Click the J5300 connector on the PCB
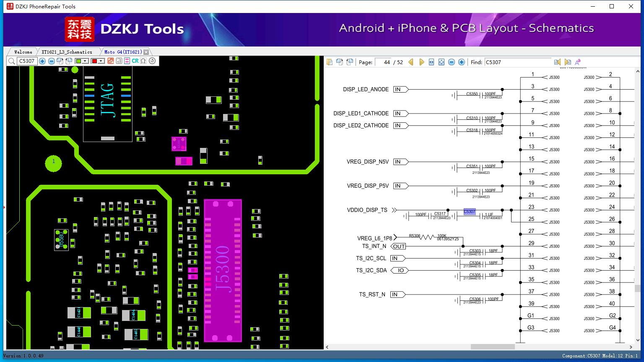Image resolution: width=644 pixels, height=362 pixels. coord(223,270)
